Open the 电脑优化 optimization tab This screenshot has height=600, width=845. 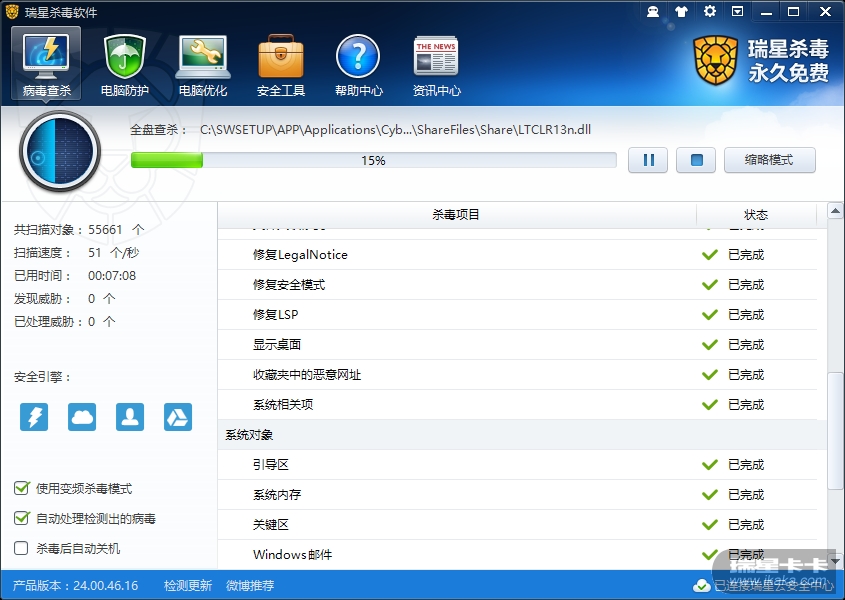tap(203, 65)
